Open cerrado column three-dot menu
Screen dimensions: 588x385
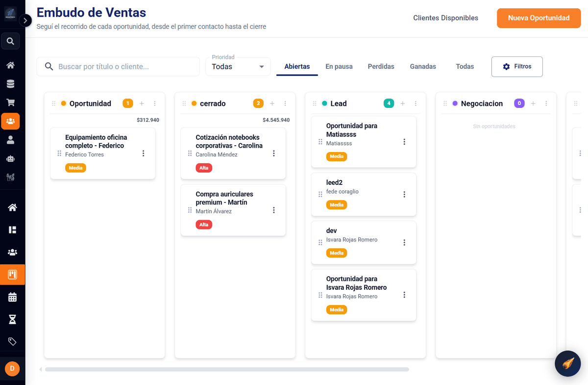[285, 103]
